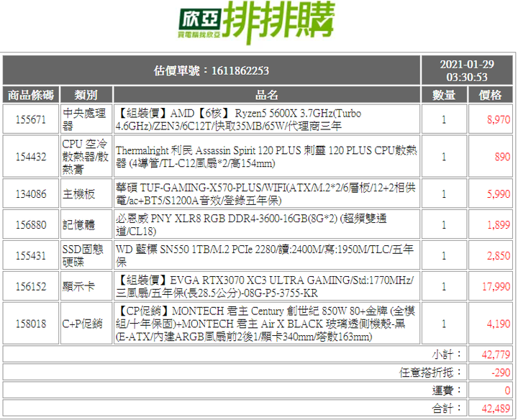518x420 pixels.
Task: Click price 890
Action: [x=502, y=157]
